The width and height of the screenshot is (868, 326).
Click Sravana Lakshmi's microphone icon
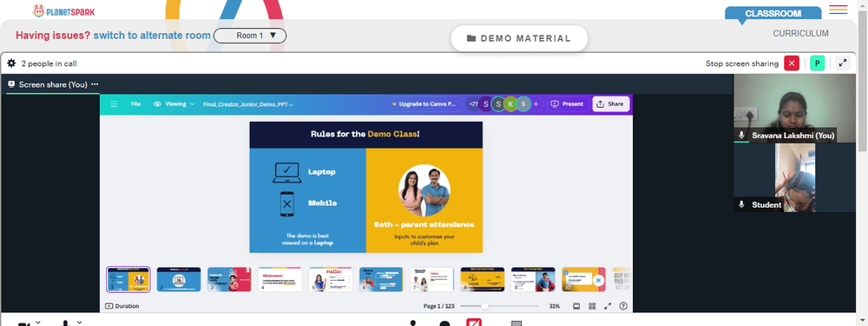click(x=742, y=136)
